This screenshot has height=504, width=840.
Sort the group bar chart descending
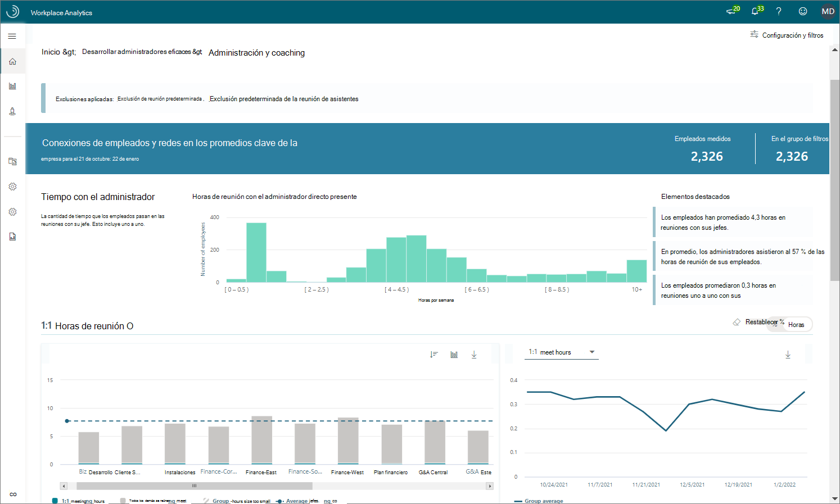pos(433,355)
